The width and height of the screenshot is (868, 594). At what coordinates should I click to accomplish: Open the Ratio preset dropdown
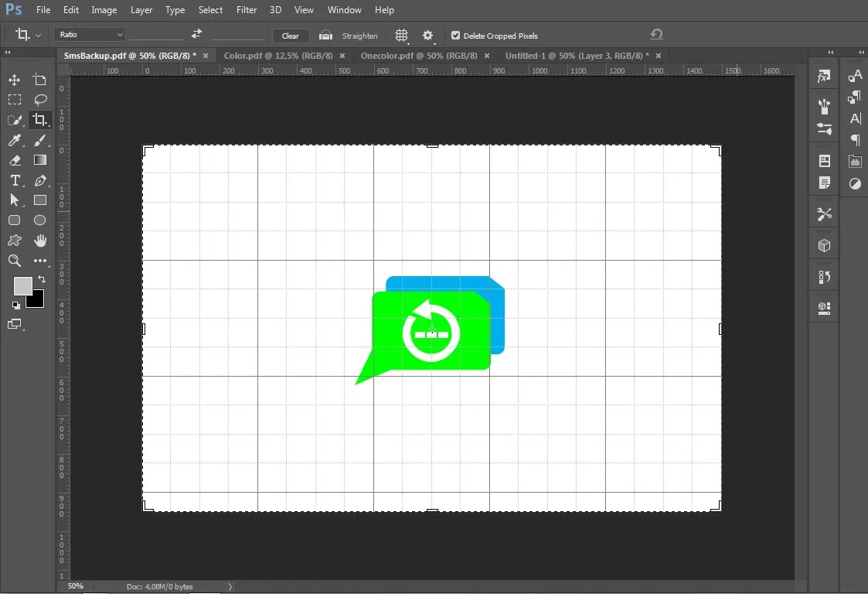[90, 34]
